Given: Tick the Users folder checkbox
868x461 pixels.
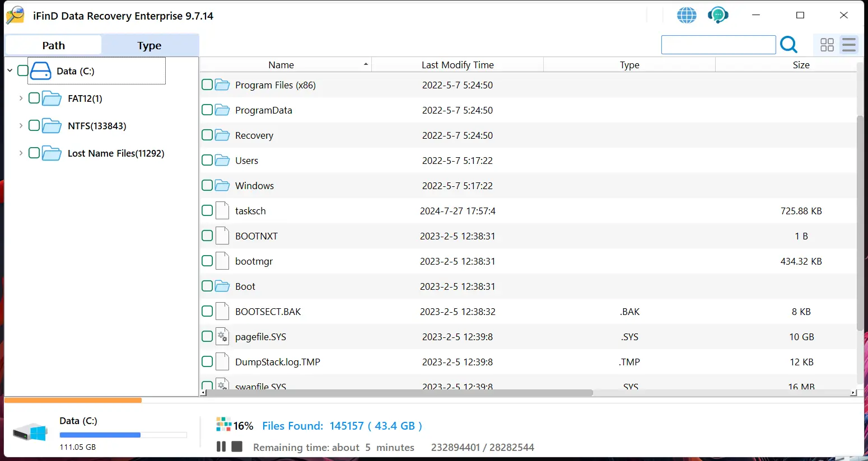Looking at the screenshot, I should tap(207, 160).
